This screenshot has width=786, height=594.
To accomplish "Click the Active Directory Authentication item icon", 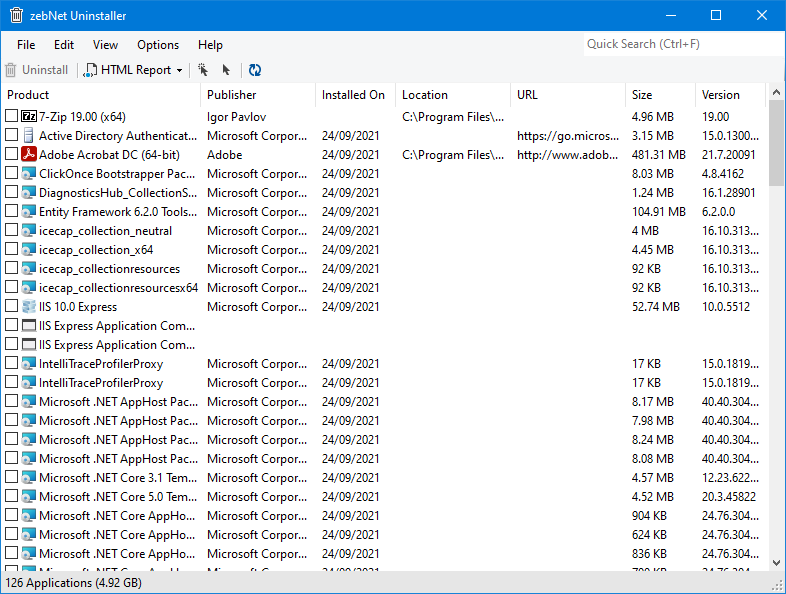I will click(29, 136).
